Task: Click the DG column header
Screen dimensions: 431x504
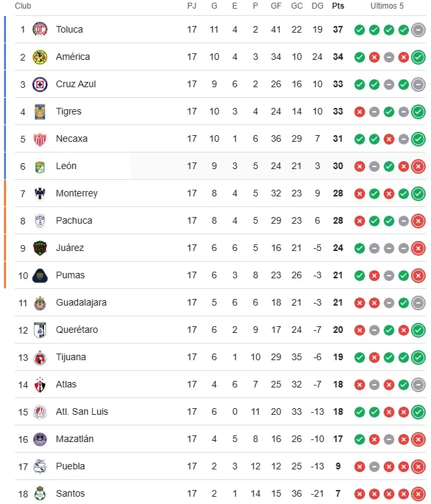Action: [318, 6]
